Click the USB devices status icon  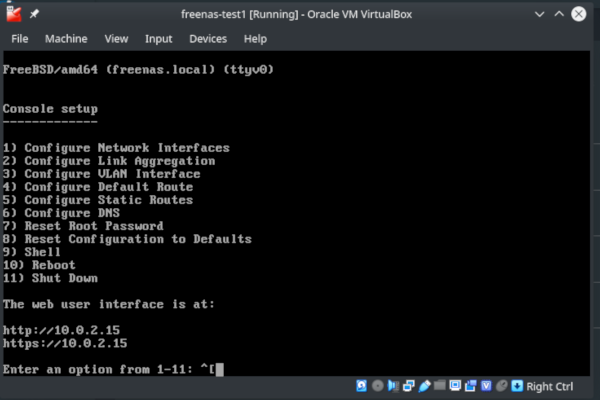click(424, 386)
